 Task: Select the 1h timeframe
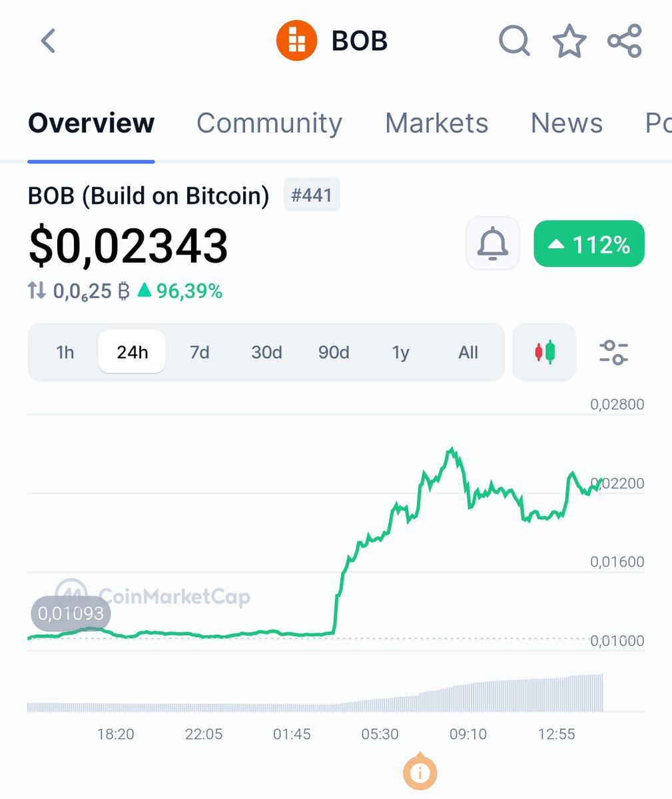[65, 352]
